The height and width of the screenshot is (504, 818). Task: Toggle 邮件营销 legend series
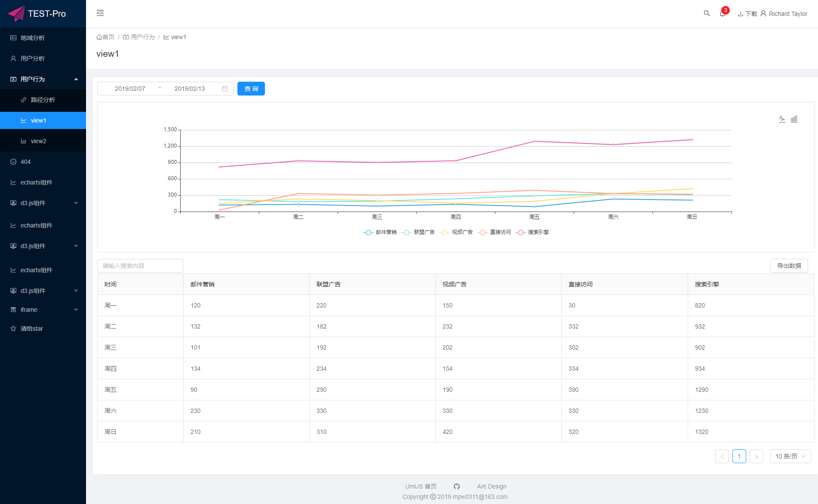(x=380, y=232)
